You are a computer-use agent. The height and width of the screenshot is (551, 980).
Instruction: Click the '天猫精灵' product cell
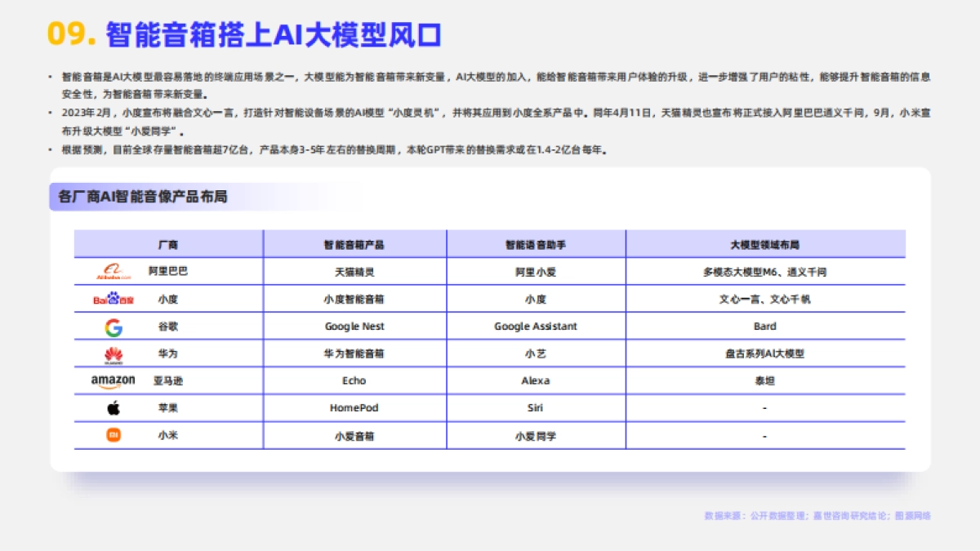click(x=354, y=271)
